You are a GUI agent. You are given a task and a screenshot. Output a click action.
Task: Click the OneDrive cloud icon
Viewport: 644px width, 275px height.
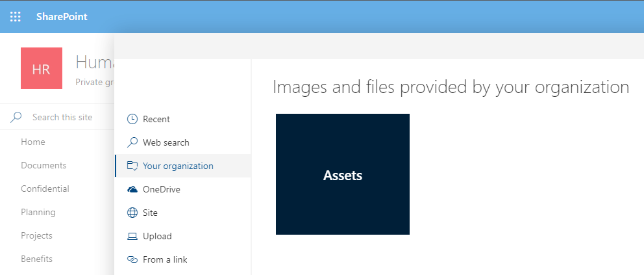pos(132,189)
